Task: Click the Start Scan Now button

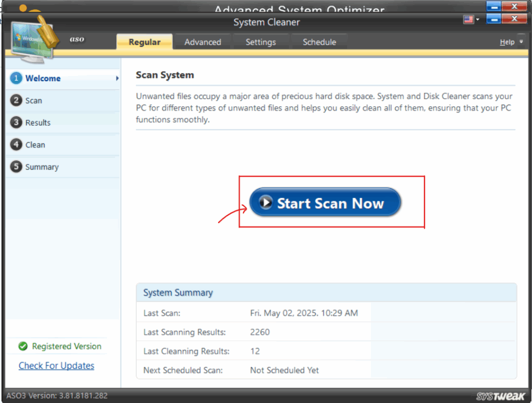Action: click(x=325, y=202)
